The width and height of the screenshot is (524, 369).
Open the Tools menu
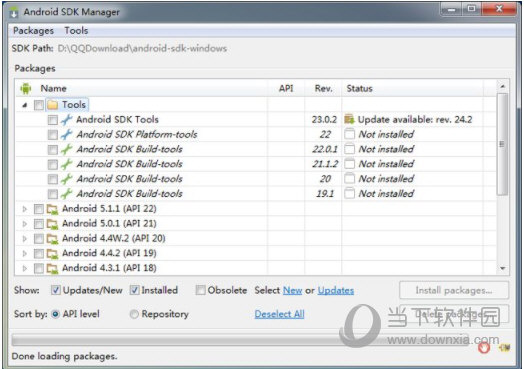[76, 31]
